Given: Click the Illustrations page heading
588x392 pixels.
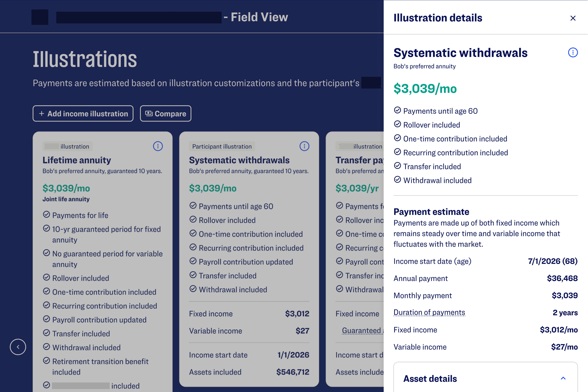Looking at the screenshot, I should coord(85,59).
